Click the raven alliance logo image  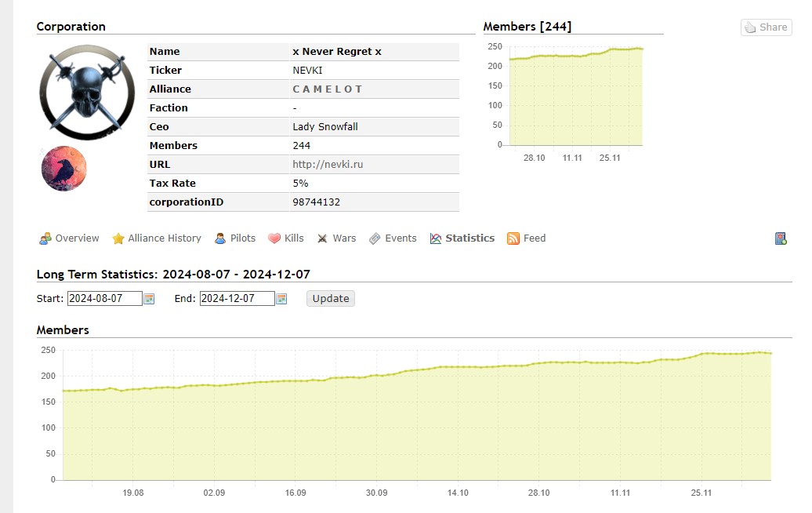tap(63, 169)
